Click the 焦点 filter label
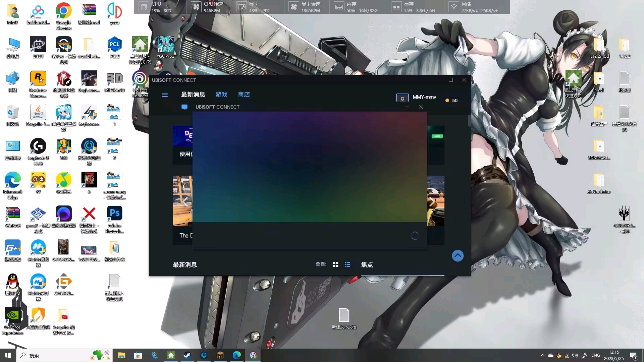This screenshot has height=362, width=644. pyautogui.click(x=367, y=264)
